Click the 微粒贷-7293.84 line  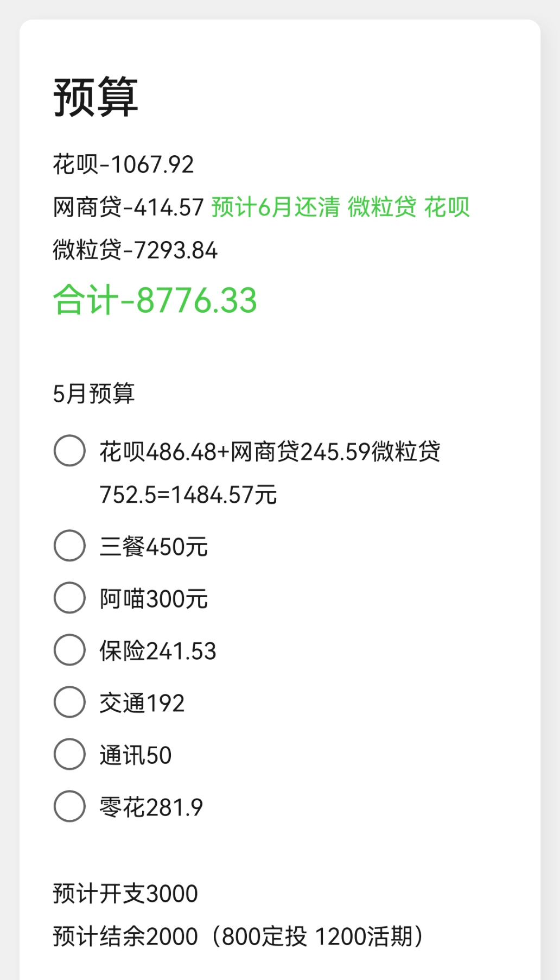(135, 250)
